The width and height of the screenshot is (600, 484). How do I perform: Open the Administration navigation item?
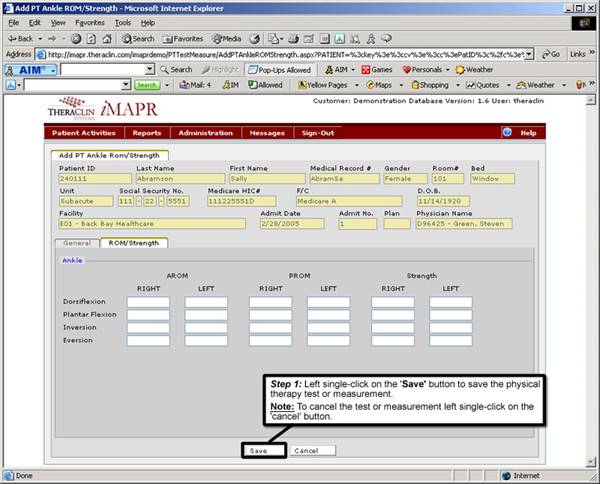click(205, 133)
